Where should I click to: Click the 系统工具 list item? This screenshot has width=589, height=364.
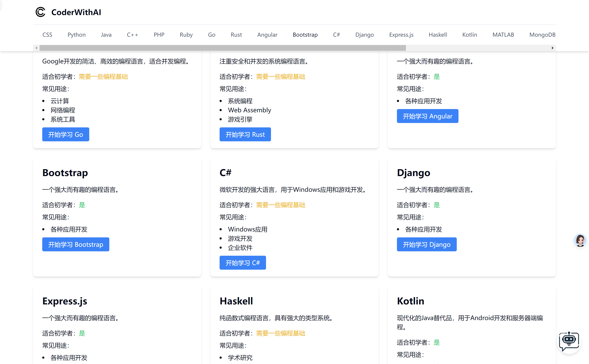click(63, 119)
